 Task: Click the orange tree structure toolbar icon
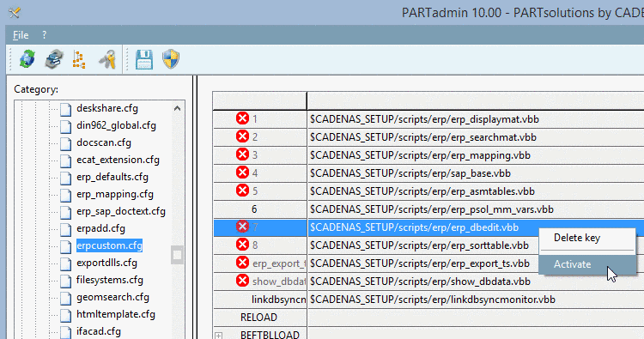coord(79,59)
